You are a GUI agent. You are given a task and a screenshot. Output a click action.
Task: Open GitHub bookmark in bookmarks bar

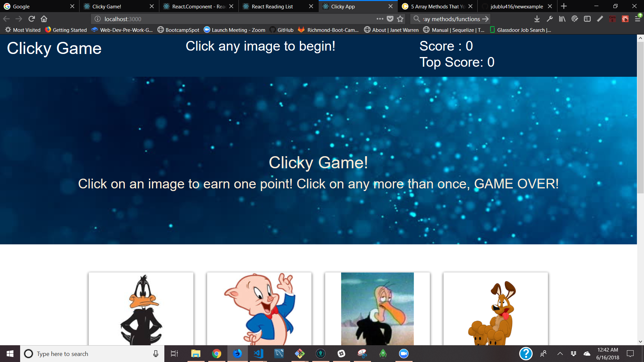point(282,30)
